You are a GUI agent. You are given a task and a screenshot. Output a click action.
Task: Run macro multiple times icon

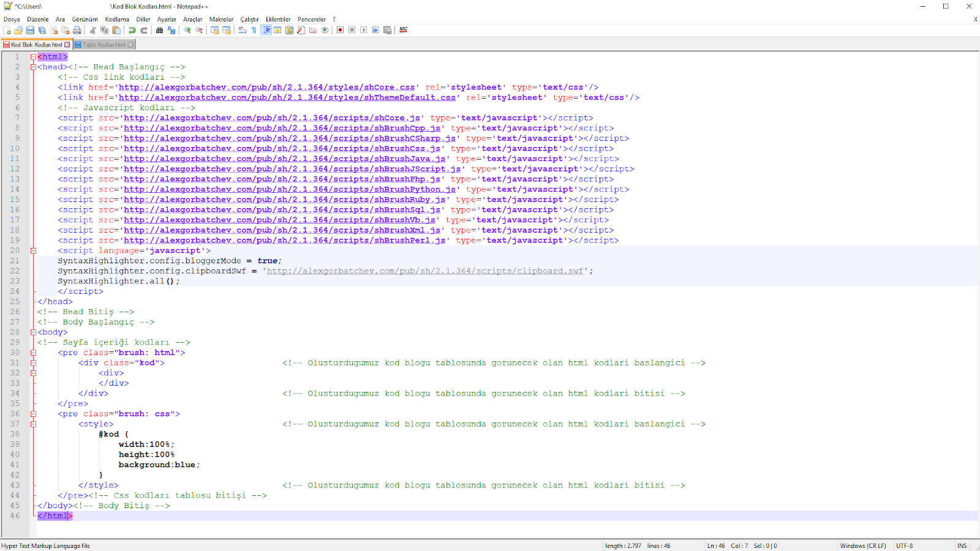point(375,30)
